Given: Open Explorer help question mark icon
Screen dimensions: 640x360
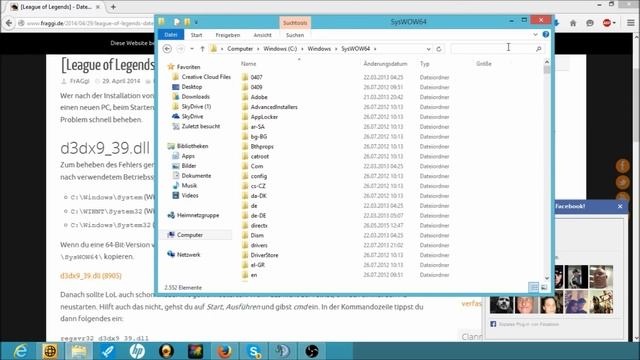Looking at the screenshot, I should click(x=546, y=35).
